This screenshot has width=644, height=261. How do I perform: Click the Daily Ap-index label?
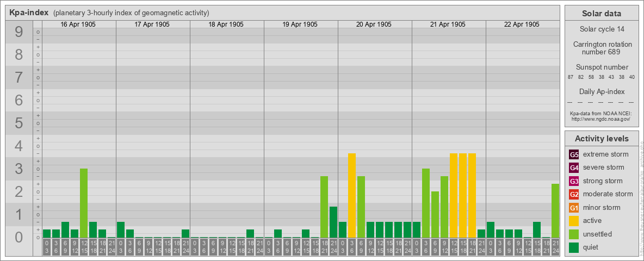tap(602, 91)
